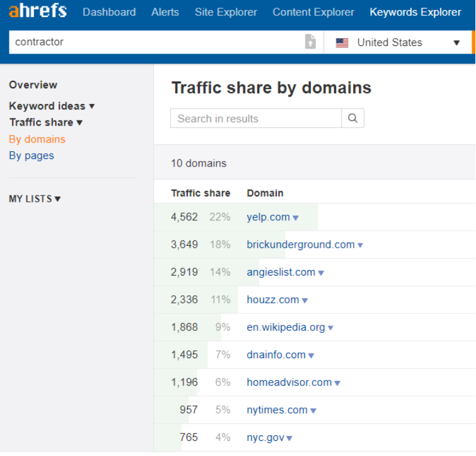This screenshot has width=476, height=456.
Task: Open Overview in sidebar
Action: tap(33, 85)
